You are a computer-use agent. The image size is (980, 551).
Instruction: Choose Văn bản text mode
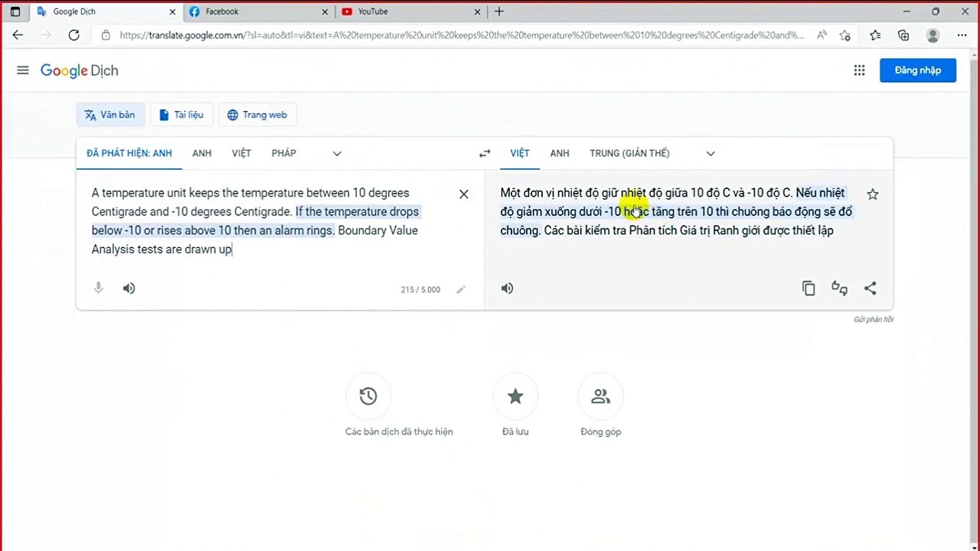[x=110, y=115]
